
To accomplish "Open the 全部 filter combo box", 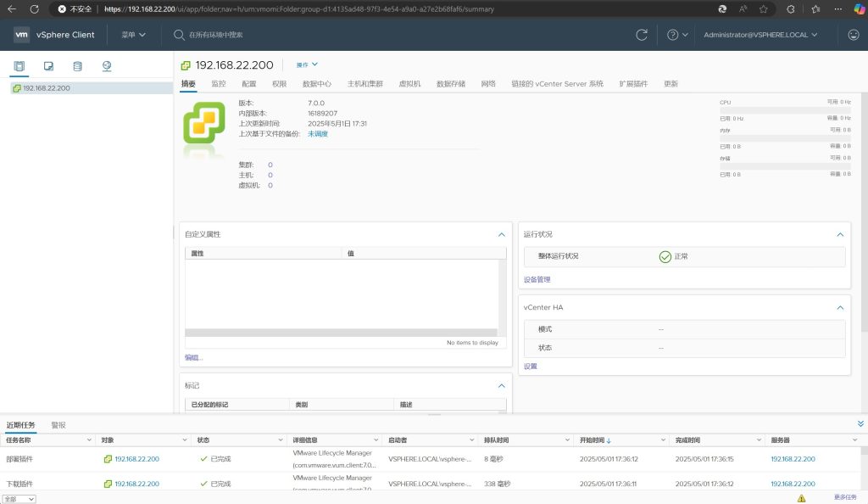I will point(19,499).
